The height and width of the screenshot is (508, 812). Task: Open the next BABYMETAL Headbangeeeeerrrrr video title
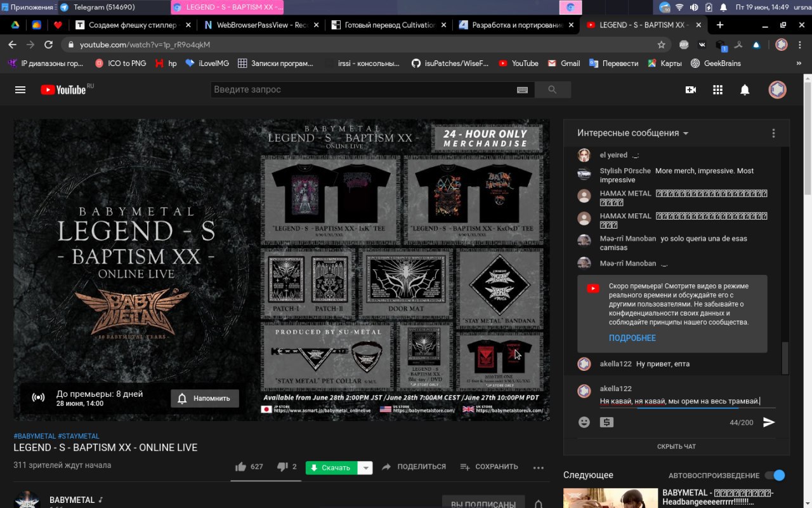717,497
